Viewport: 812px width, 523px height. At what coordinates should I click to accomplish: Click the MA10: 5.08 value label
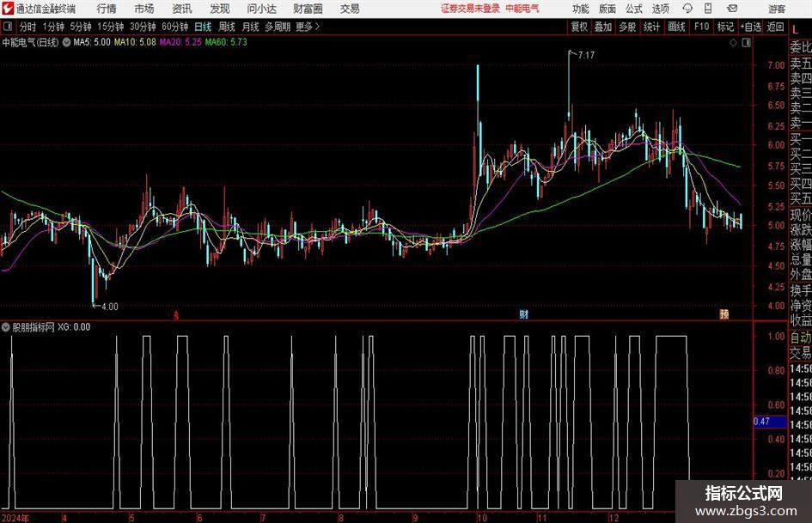pyautogui.click(x=135, y=42)
